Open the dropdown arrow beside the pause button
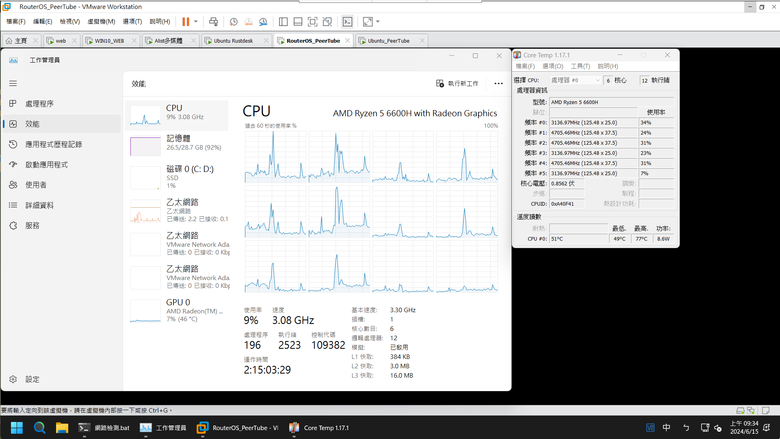The image size is (780, 439). 195,21
